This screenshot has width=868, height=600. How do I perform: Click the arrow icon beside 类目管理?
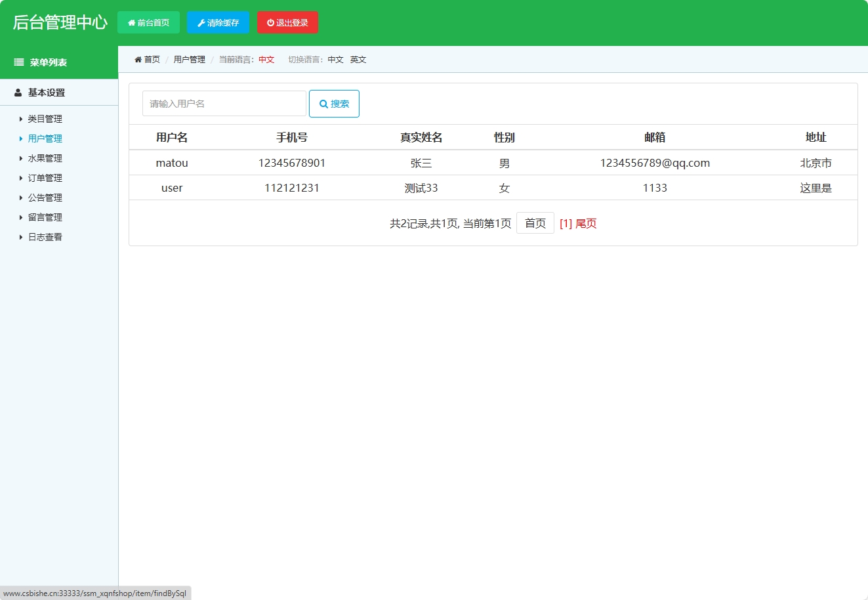coord(20,119)
